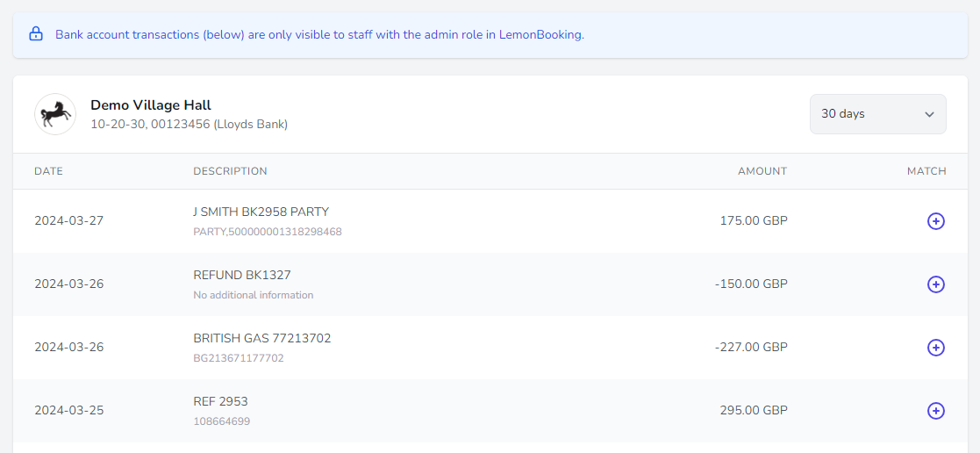Click the Lloyds Bank black horse logo
Image resolution: width=980 pixels, height=453 pixels.
coord(55,114)
